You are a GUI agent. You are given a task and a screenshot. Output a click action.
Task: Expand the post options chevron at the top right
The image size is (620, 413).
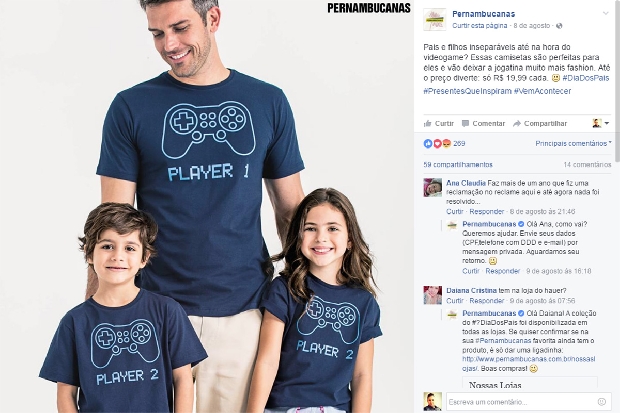[x=605, y=13]
